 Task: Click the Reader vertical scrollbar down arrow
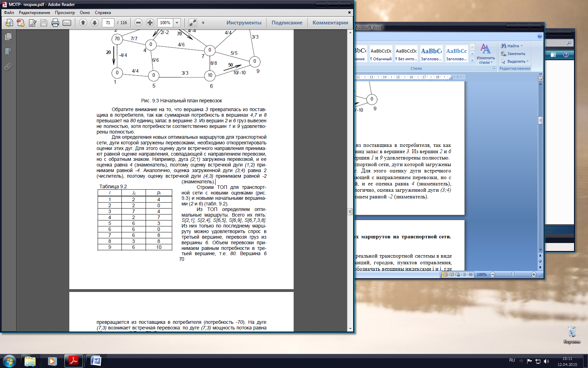pyautogui.click(x=350, y=329)
